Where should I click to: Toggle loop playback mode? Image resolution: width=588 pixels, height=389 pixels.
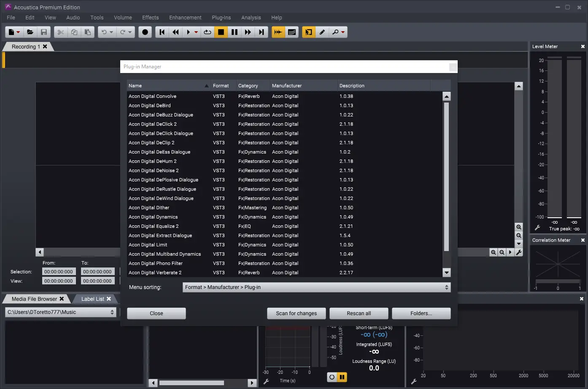208,32
